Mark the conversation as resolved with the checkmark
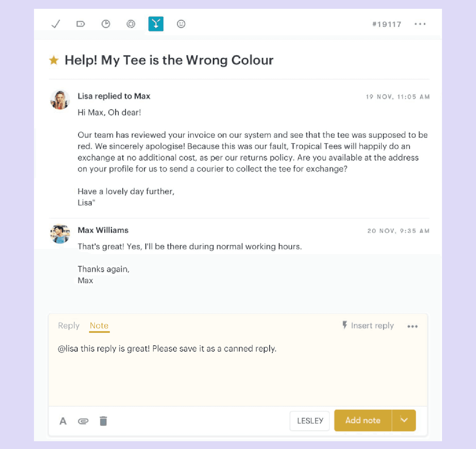The width and height of the screenshot is (476, 449). pyautogui.click(x=55, y=24)
